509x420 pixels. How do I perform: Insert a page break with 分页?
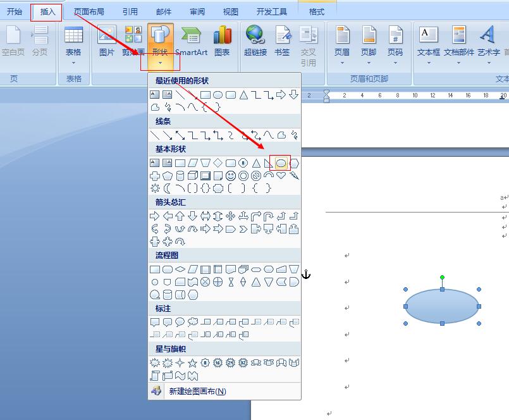click(40, 40)
